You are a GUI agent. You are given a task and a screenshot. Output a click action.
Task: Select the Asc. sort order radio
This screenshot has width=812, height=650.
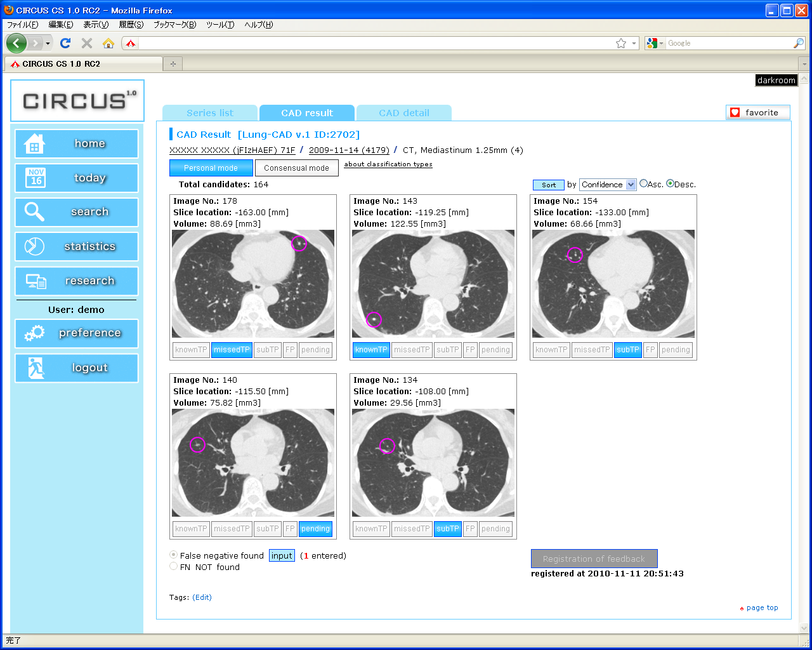pyautogui.click(x=643, y=184)
